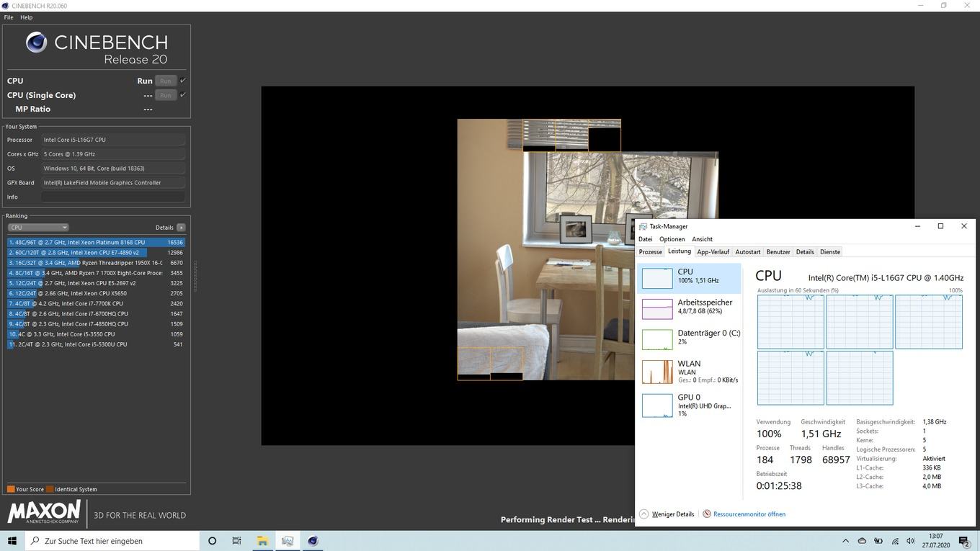Viewport: 980px width, 551px height.
Task: Click Run button for CPU Single Core
Action: 166,95
